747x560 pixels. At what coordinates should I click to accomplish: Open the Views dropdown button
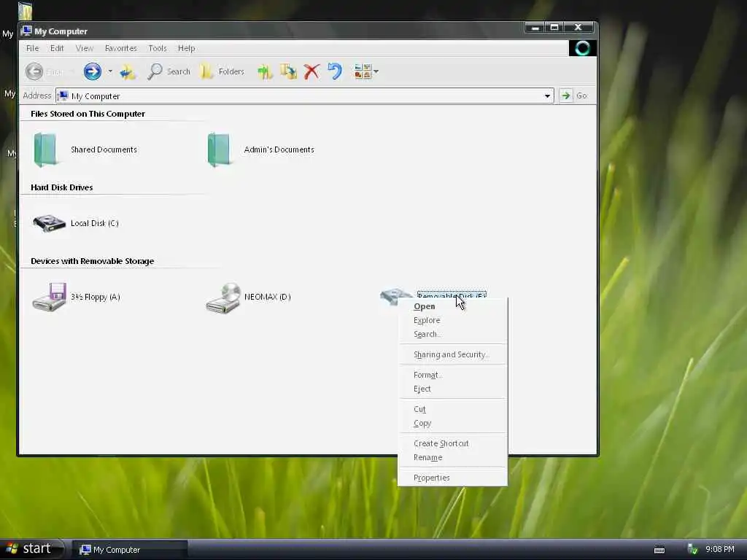pyautogui.click(x=366, y=71)
